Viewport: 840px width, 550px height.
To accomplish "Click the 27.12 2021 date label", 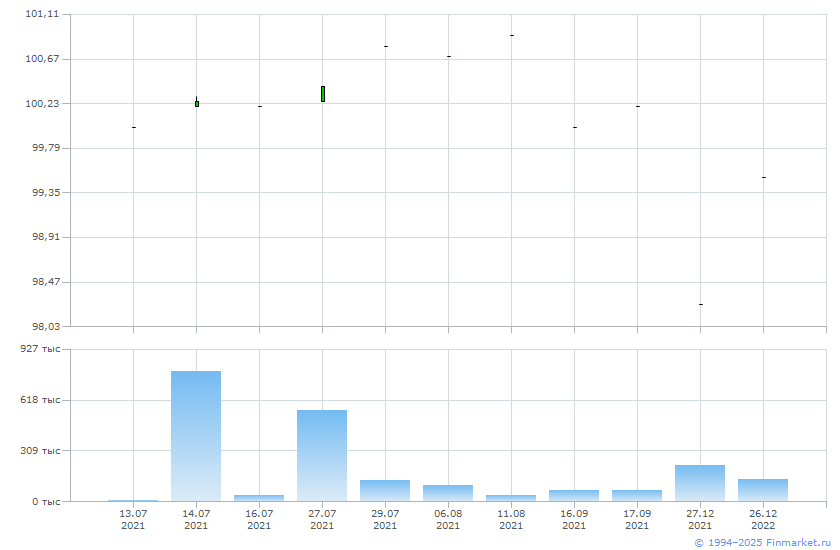I will (x=700, y=519).
